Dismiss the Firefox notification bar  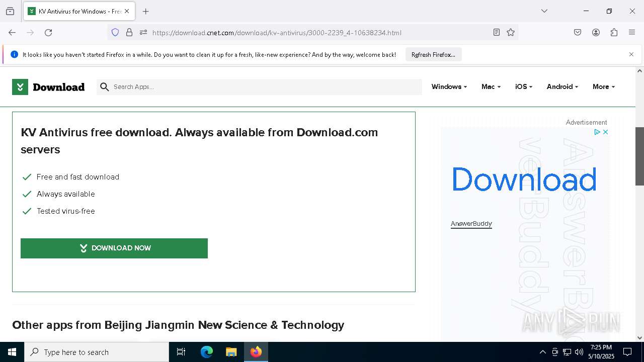631,54
